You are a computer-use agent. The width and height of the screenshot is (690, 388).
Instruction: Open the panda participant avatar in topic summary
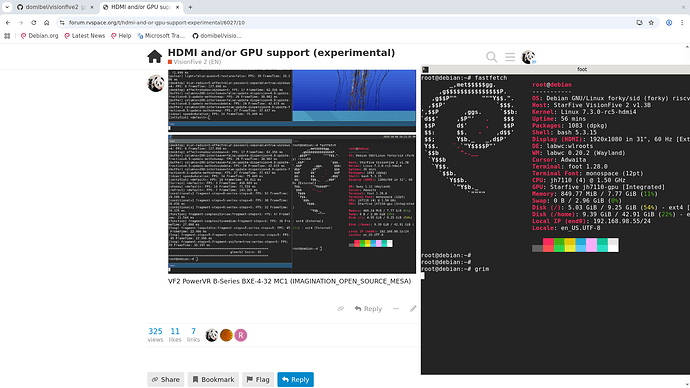pyautogui.click(x=212, y=335)
